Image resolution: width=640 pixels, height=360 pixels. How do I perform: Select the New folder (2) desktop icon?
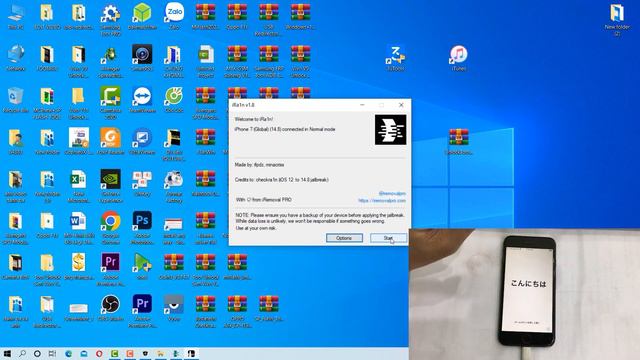click(x=617, y=19)
